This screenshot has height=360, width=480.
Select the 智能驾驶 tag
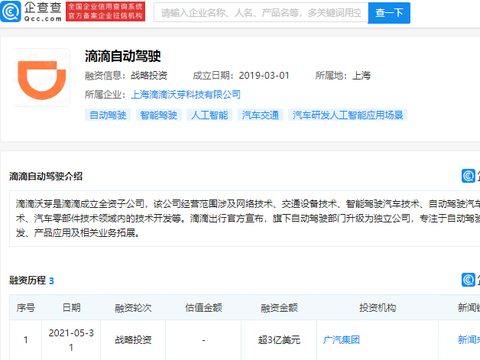159,115
